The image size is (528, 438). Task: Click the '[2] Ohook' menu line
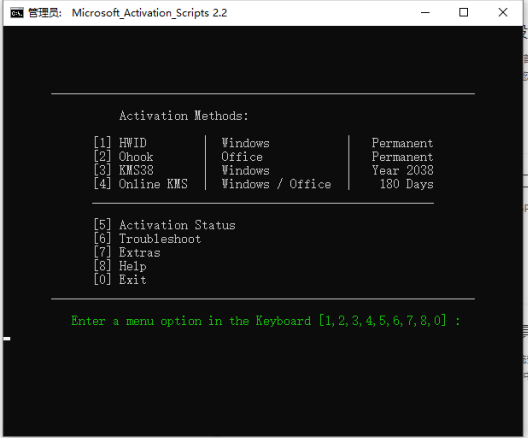[123, 157]
